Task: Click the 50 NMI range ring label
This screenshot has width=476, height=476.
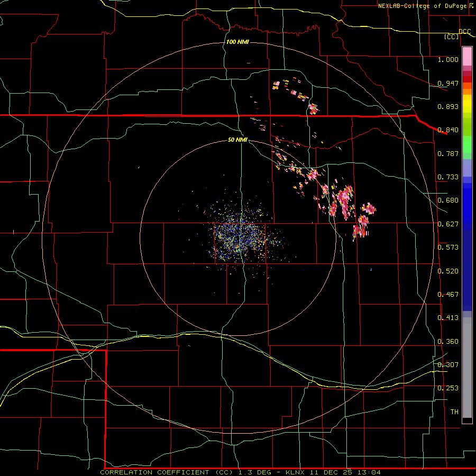Action: click(237, 140)
